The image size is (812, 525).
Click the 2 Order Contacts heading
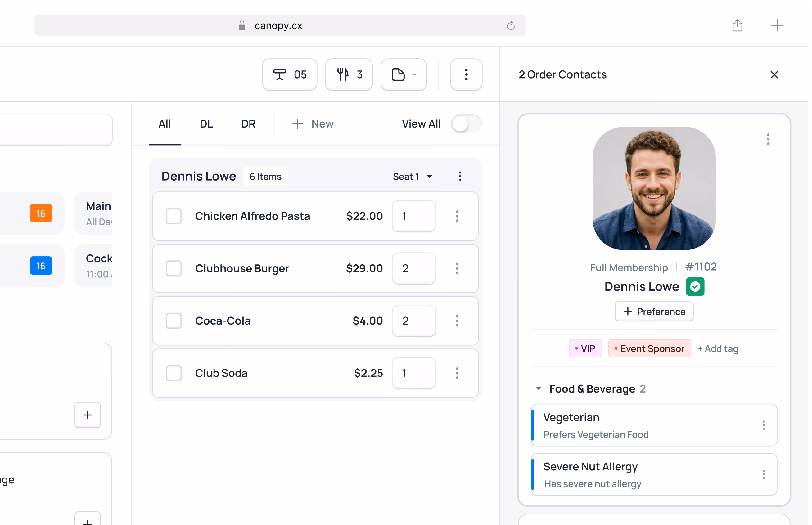pyautogui.click(x=562, y=74)
